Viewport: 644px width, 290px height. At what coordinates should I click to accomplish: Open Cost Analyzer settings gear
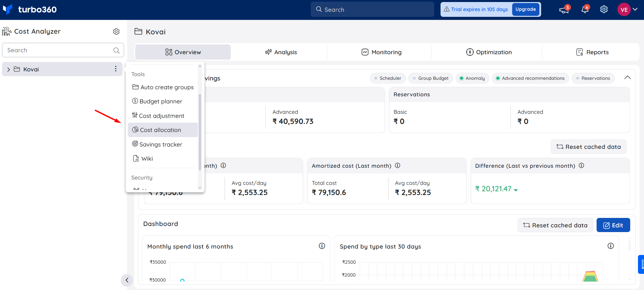[x=116, y=31]
